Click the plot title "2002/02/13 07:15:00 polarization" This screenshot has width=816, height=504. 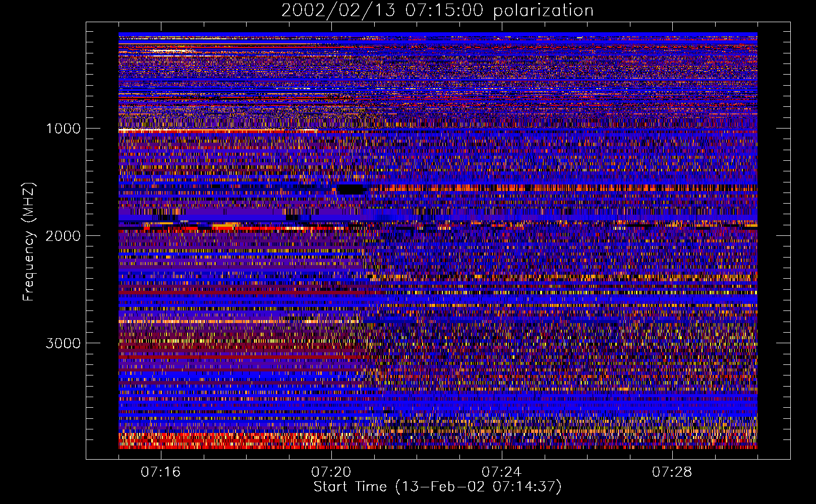click(437, 11)
